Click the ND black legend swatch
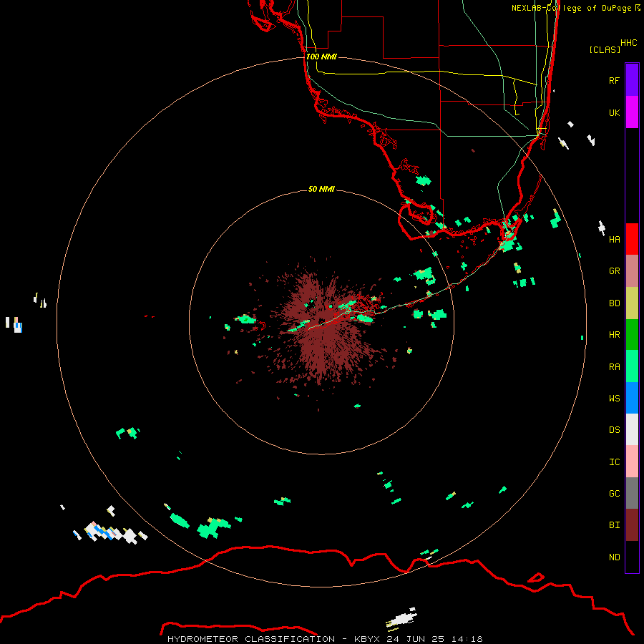The width and height of the screenshot is (644, 644). (x=632, y=557)
